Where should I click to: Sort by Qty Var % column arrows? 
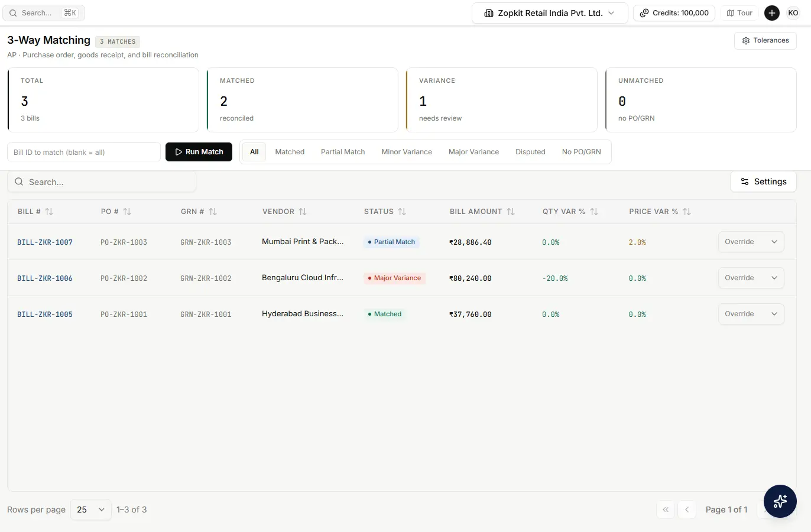pos(594,212)
